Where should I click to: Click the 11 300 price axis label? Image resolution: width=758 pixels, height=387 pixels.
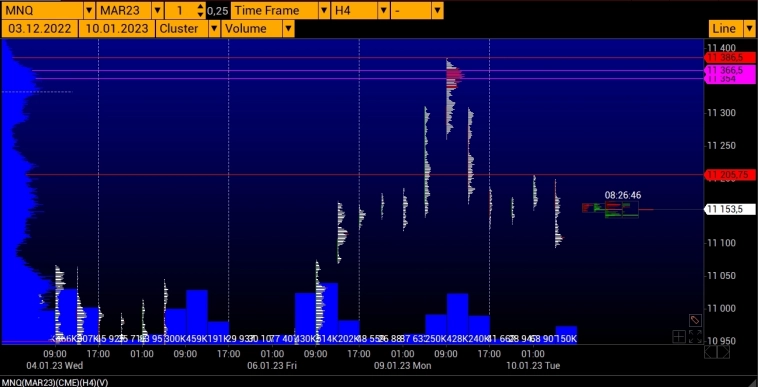pyautogui.click(x=722, y=113)
